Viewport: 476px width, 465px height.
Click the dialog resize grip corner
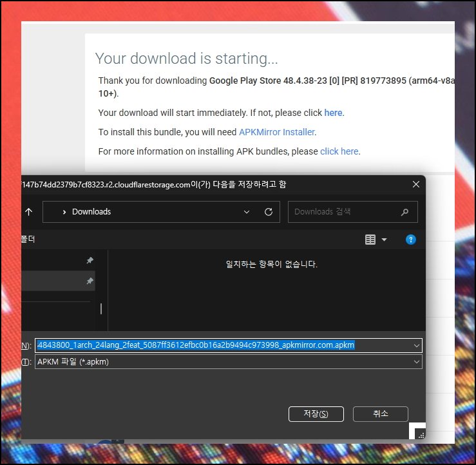[x=421, y=436]
